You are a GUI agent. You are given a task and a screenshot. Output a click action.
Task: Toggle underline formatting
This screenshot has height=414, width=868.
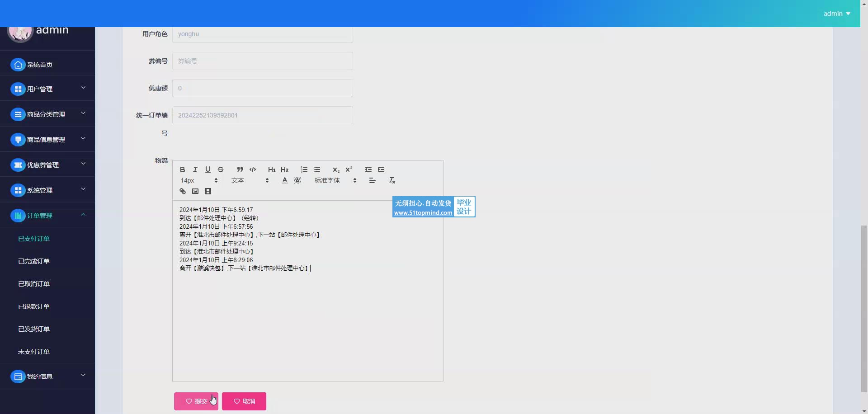(208, 169)
